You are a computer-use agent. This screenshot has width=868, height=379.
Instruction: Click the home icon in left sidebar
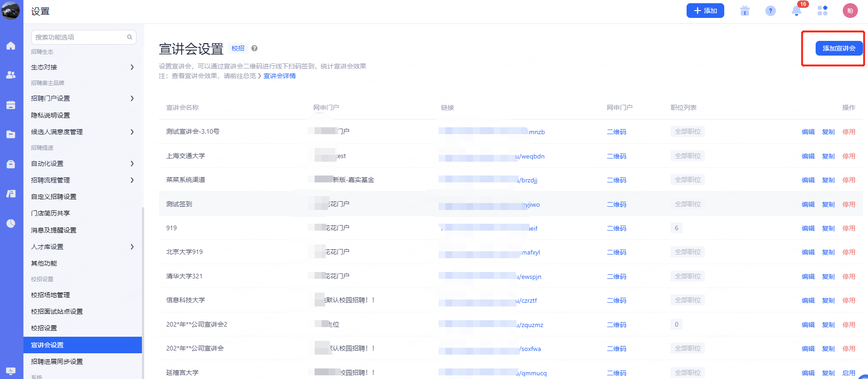[x=11, y=46]
